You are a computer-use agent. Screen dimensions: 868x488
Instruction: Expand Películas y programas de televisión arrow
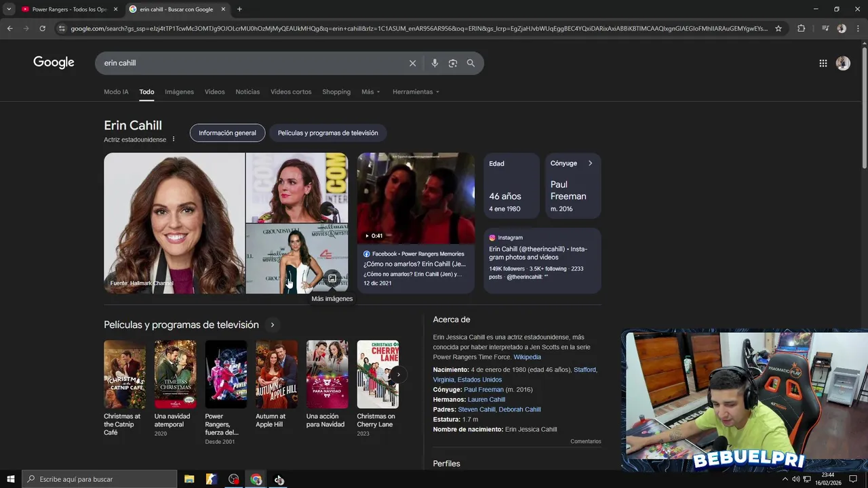(x=273, y=325)
